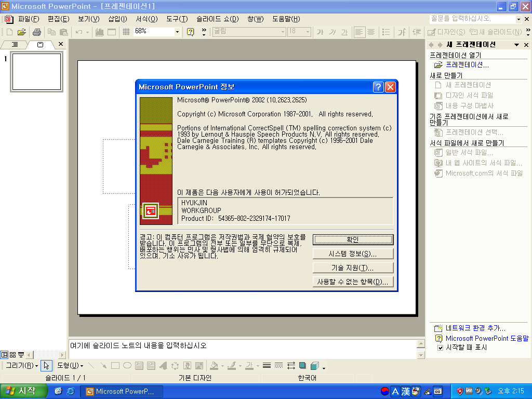This screenshot has height=399, width=532.
Task: Click the Print toolbar icon
Action: [x=37, y=32]
